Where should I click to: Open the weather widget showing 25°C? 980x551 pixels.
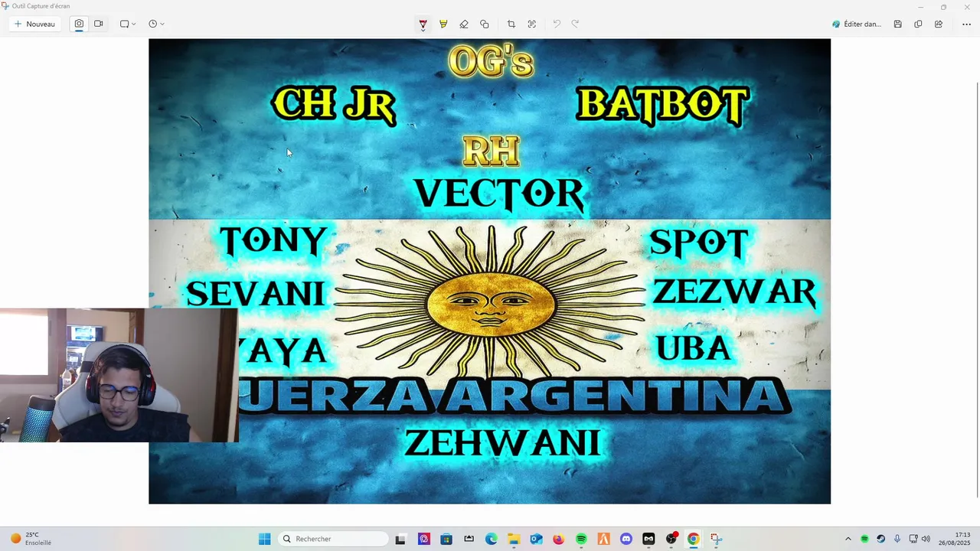[x=32, y=539]
